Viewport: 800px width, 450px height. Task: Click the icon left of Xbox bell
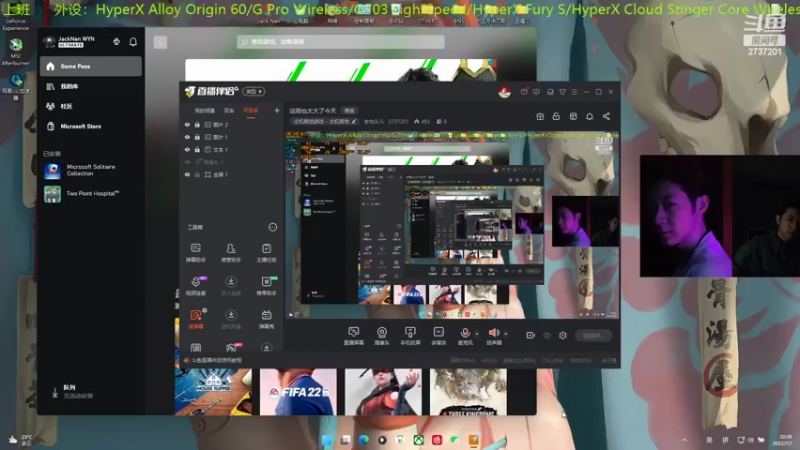[x=116, y=42]
